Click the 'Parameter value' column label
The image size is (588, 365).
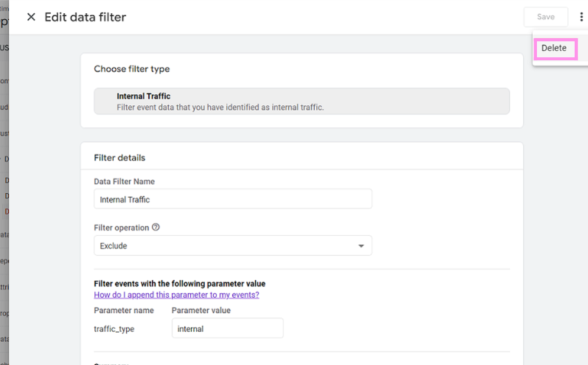pos(201,310)
